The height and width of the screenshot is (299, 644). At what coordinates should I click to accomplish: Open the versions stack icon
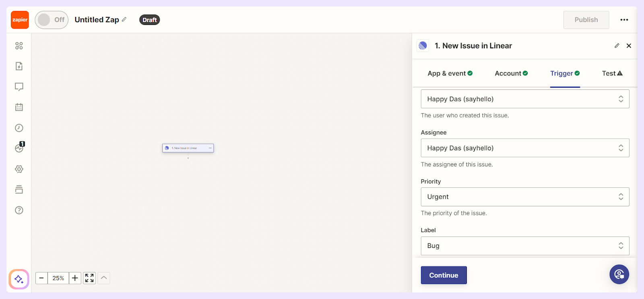coord(19,189)
